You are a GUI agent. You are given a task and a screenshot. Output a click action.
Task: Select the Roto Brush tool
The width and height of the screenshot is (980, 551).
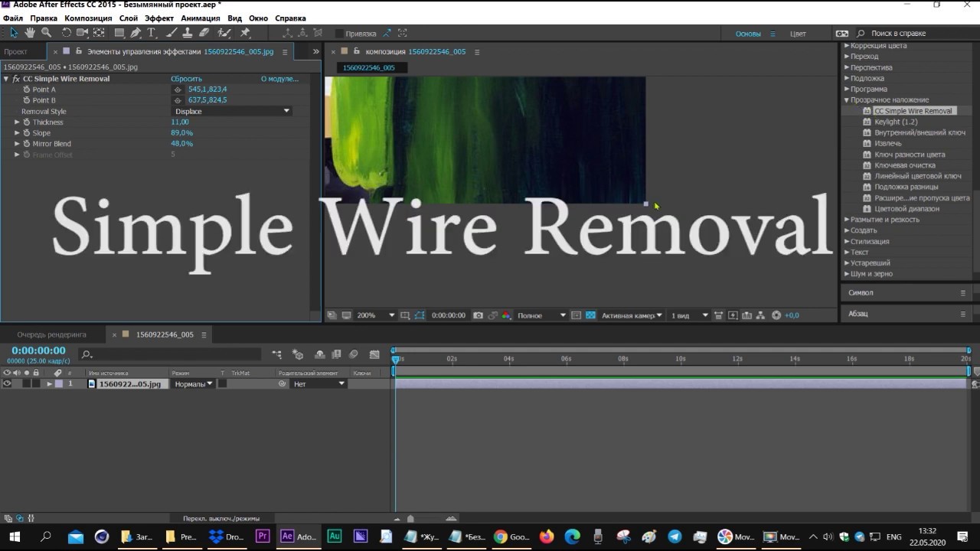coord(224,33)
